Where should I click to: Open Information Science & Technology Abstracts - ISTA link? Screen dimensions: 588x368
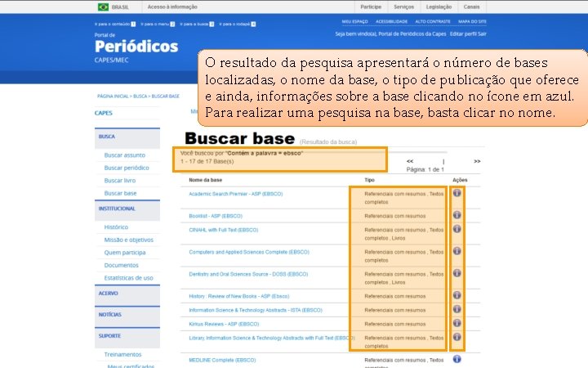click(256, 310)
